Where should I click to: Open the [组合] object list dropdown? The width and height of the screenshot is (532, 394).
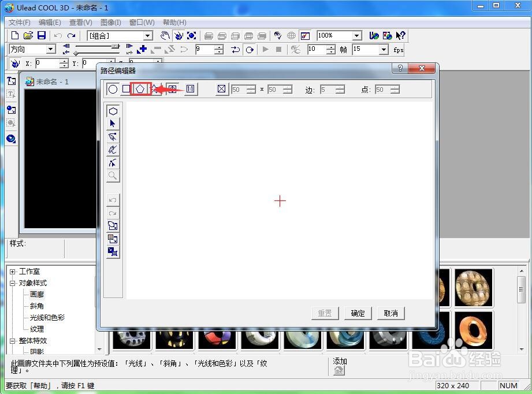click(x=148, y=36)
